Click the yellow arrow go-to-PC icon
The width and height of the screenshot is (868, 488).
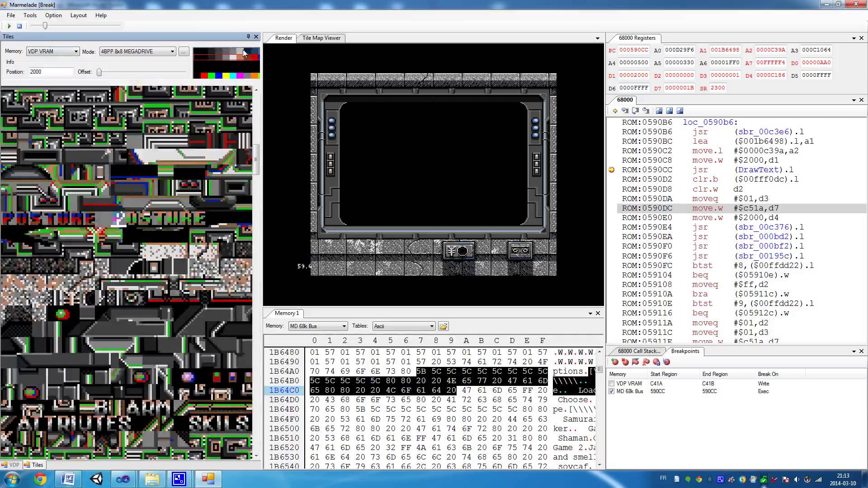tap(615, 111)
